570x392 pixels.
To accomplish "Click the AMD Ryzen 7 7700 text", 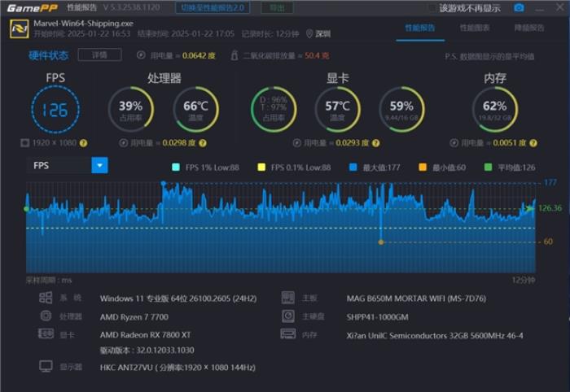I will (x=134, y=317).
